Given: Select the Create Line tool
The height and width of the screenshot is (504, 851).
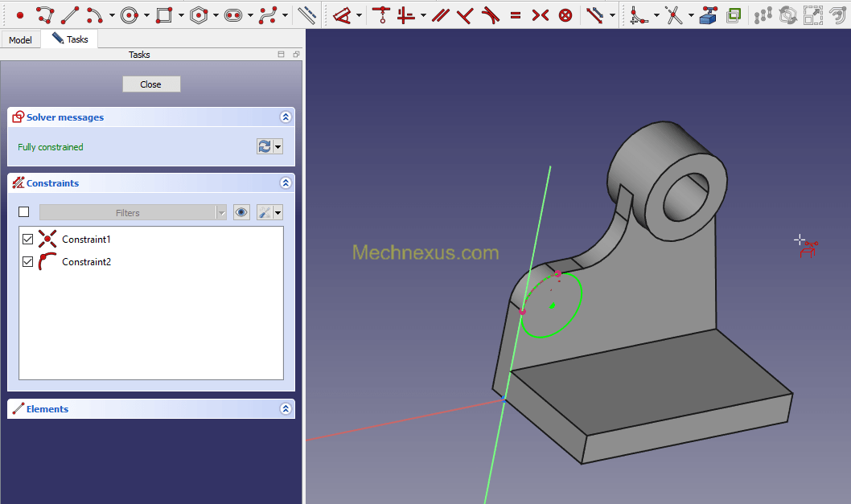Looking at the screenshot, I should click(x=70, y=14).
